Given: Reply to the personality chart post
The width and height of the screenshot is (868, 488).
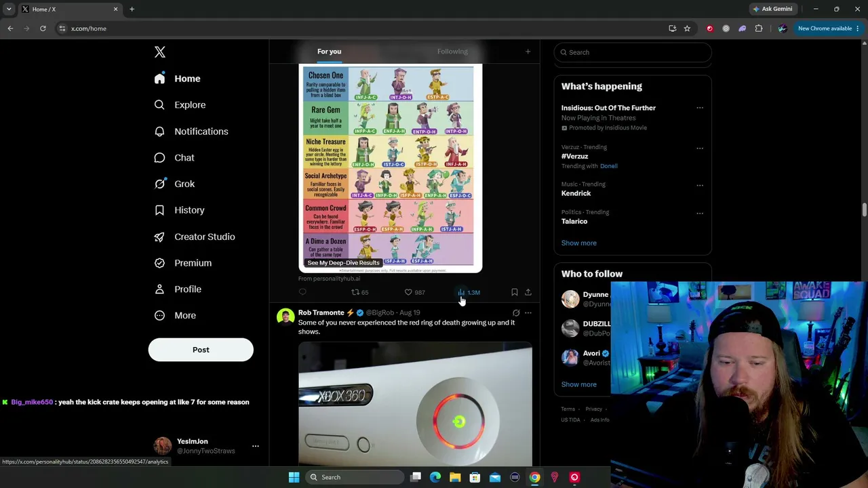Looking at the screenshot, I should (x=302, y=292).
